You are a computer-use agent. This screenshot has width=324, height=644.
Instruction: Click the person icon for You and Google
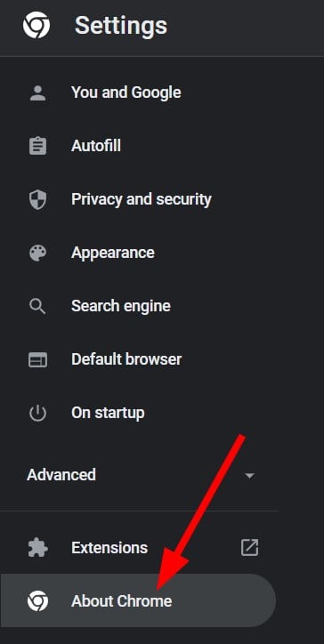(x=37, y=93)
